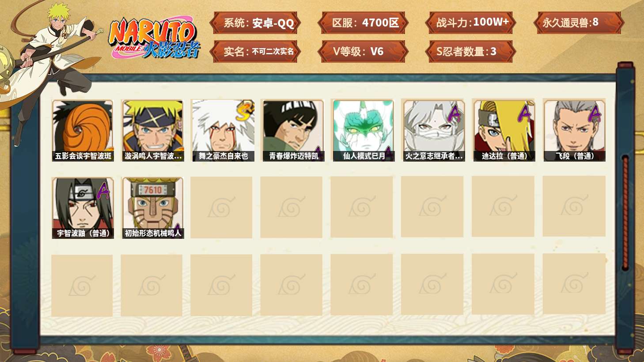644x362 pixels.
Task: Click the S忍者数量: 3 badge
Action: 471,52
